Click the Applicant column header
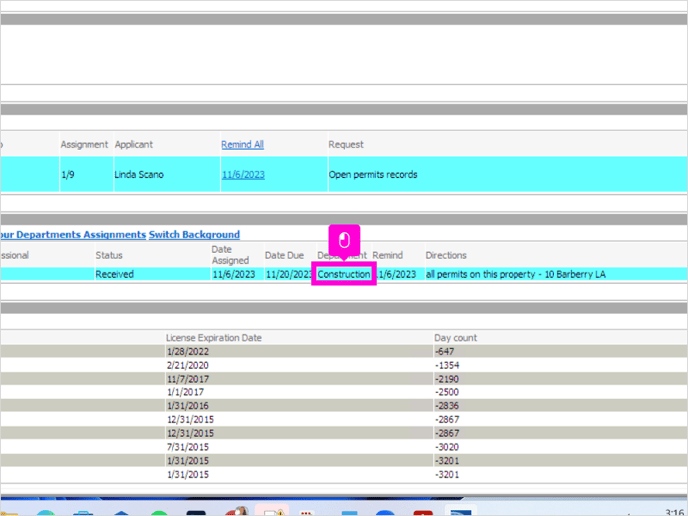The image size is (688, 516). 134,144
